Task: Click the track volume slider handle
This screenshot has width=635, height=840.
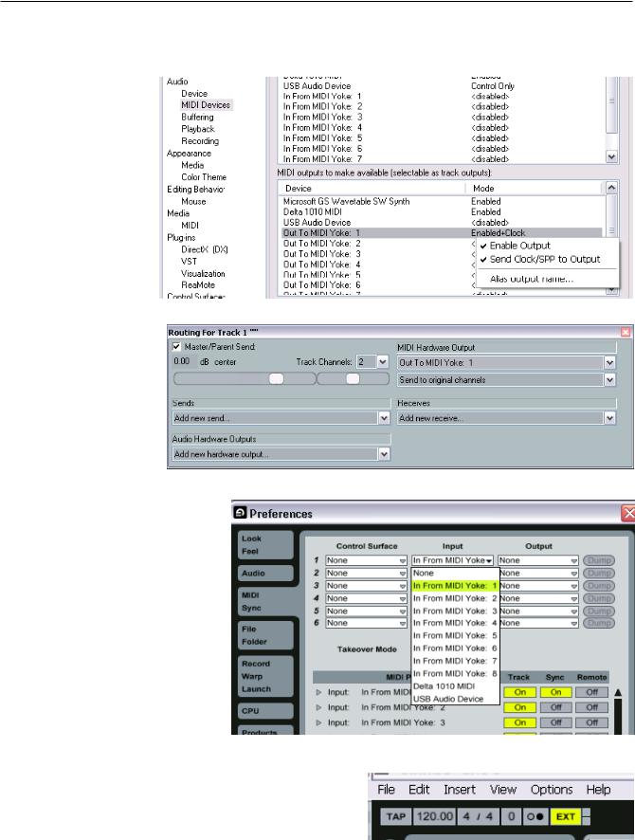Action: [277, 378]
